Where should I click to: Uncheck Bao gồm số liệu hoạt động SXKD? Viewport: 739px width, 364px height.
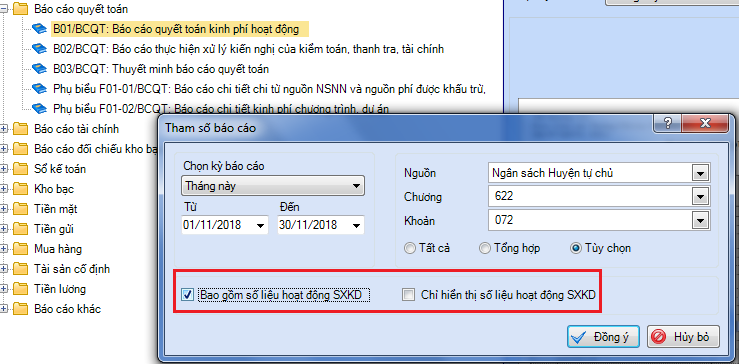pyautogui.click(x=188, y=295)
